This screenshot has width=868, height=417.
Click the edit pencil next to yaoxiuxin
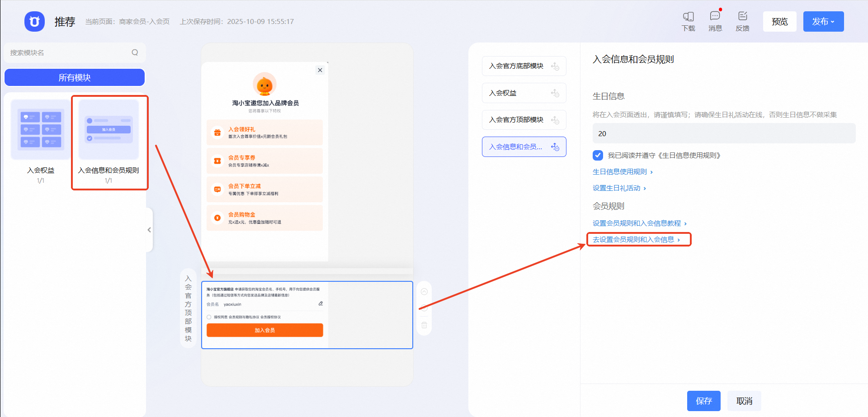(x=321, y=304)
